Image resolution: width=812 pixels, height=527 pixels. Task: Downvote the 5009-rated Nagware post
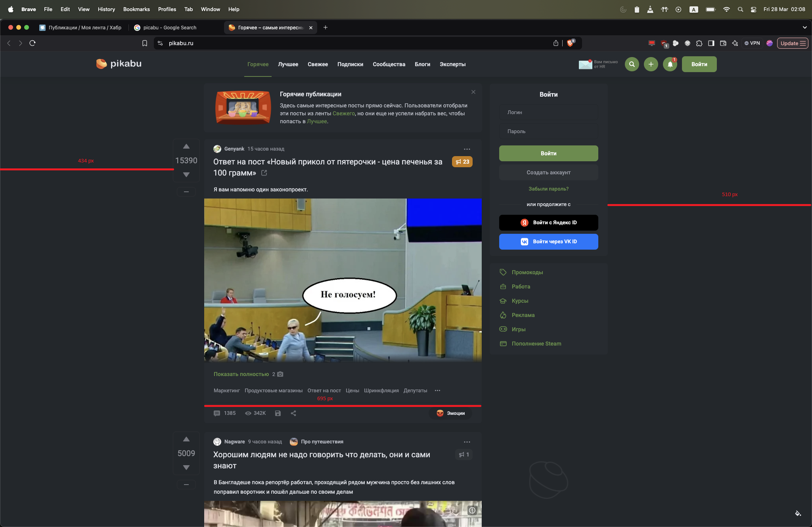(x=186, y=468)
